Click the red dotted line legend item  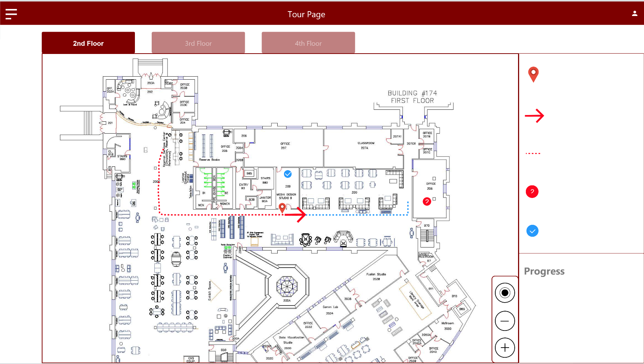tap(533, 153)
